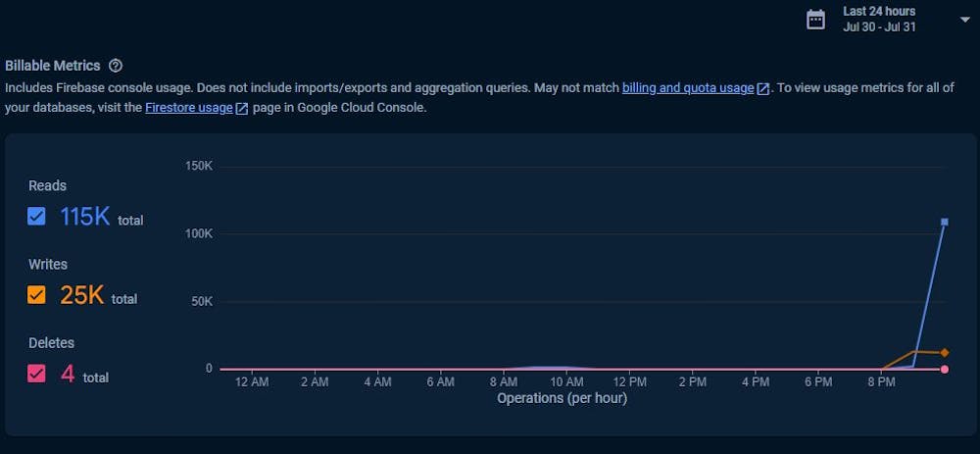The height and width of the screenshot is (454, 980).
Task: Select the orange diamond Writes data point
Action: tap(945, 353)
